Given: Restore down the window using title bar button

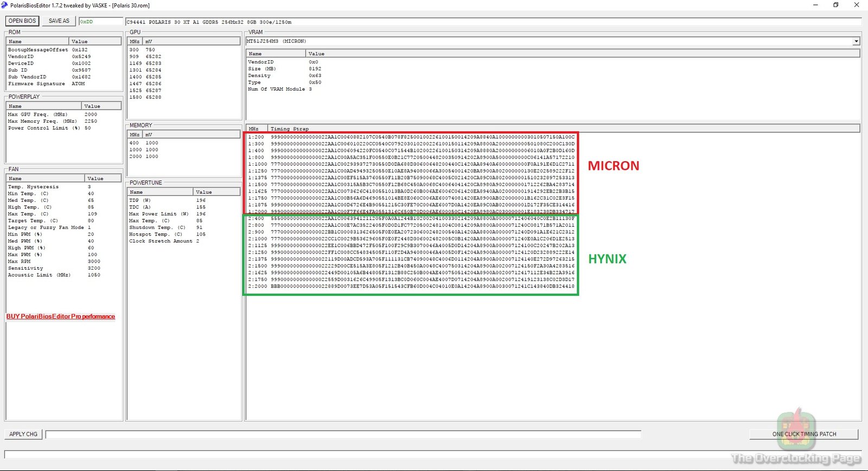Looking at the screenshot, I should 835,5.
